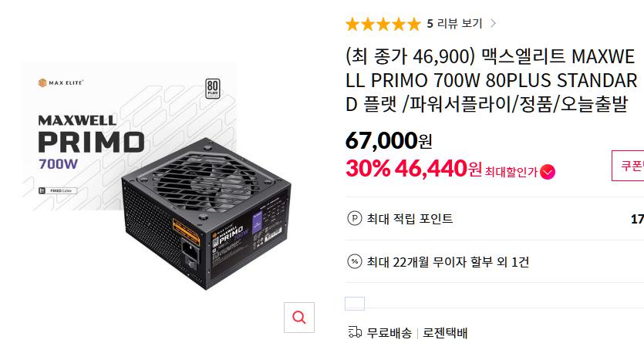Click the delivery truck icon

355,332
